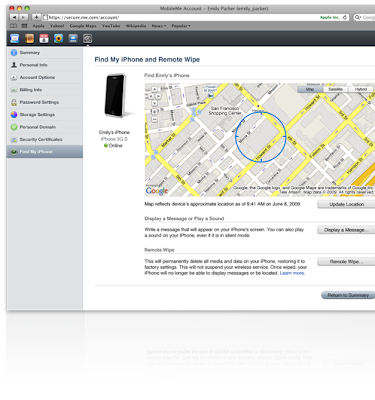Click blue location circle on map

point(261,137)
